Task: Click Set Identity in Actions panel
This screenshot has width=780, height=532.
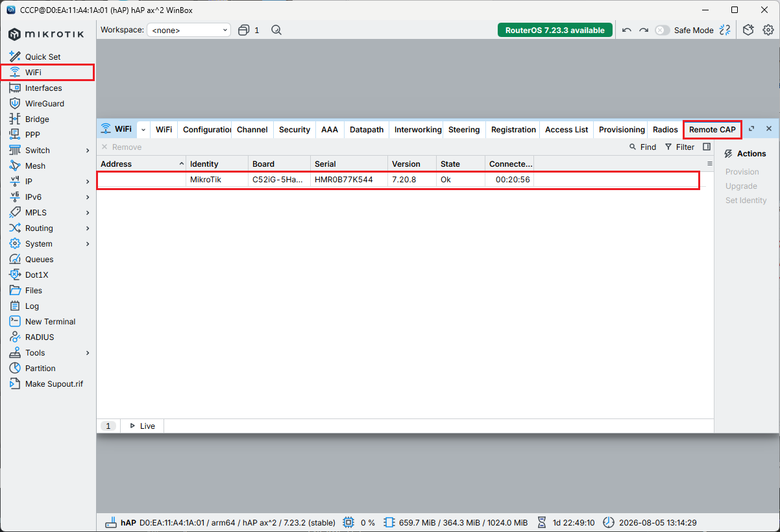Action: point(746,200)
